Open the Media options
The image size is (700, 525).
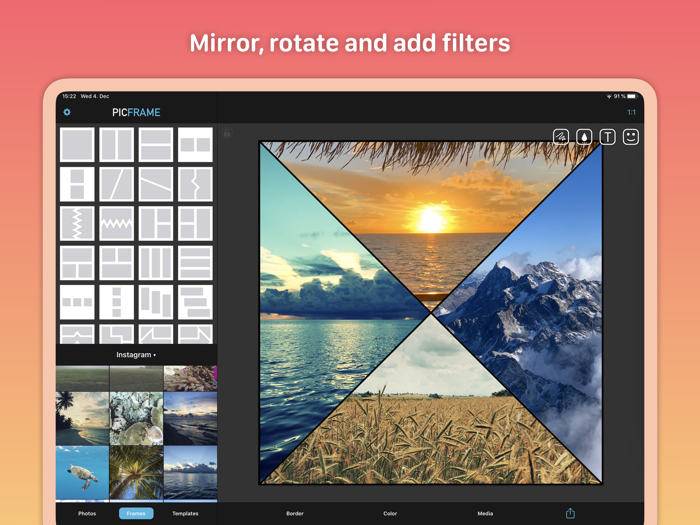(485, 513)
